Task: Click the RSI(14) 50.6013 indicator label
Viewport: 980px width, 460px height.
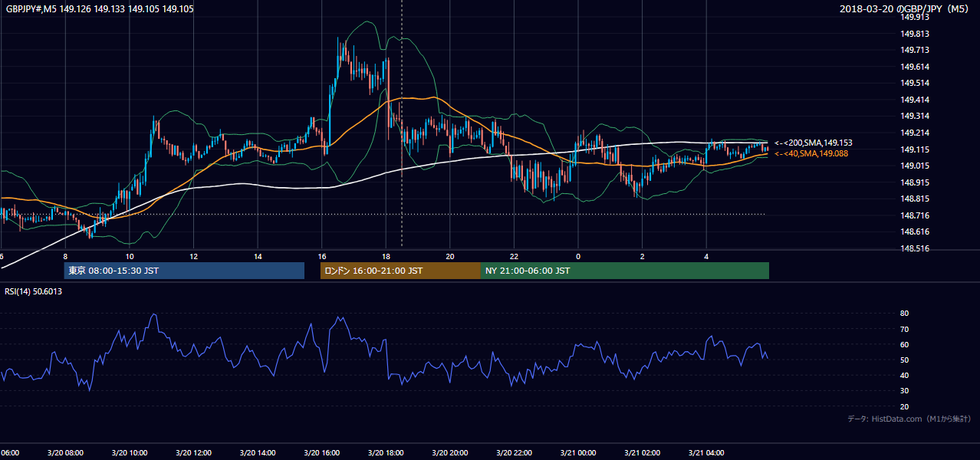Action: point(34,291)
